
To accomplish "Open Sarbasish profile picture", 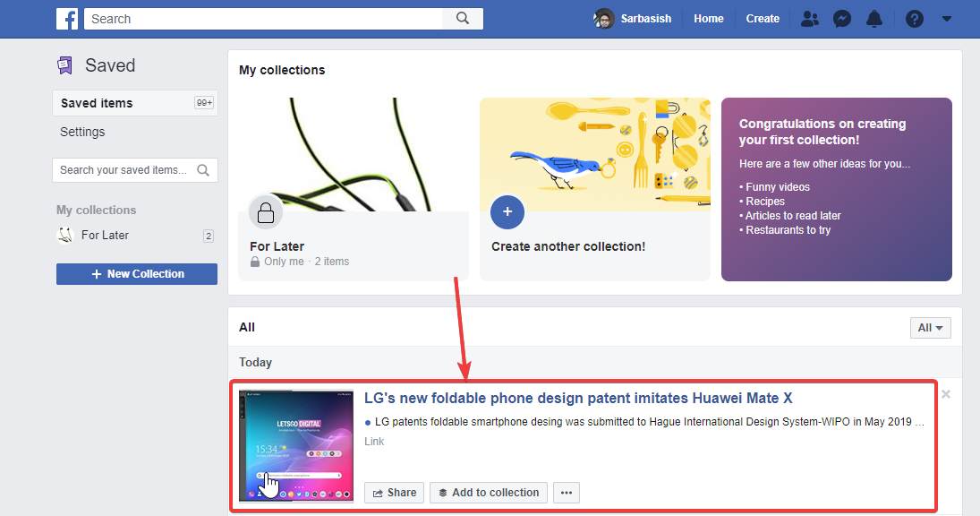I will pos(604,19).
